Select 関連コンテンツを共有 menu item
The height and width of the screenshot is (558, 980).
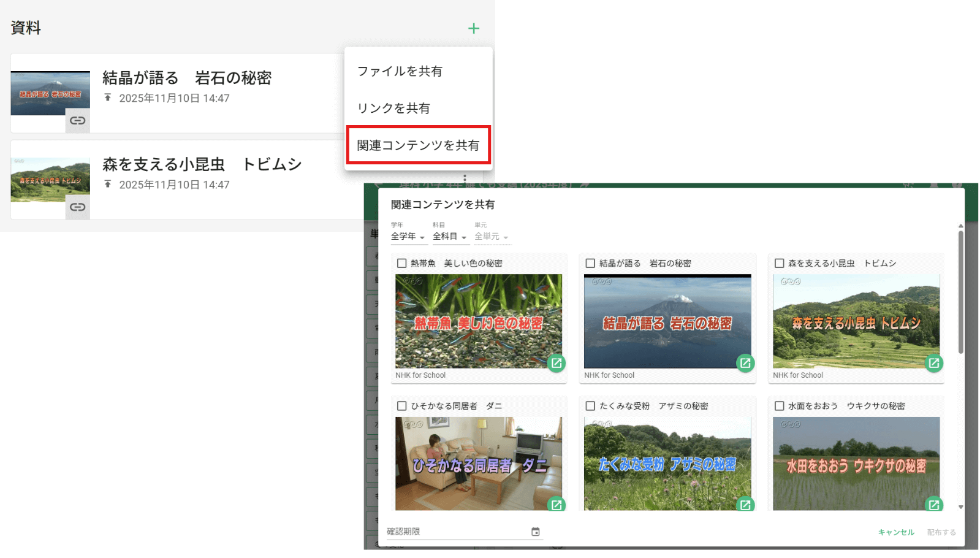click(x=418, y=145)
